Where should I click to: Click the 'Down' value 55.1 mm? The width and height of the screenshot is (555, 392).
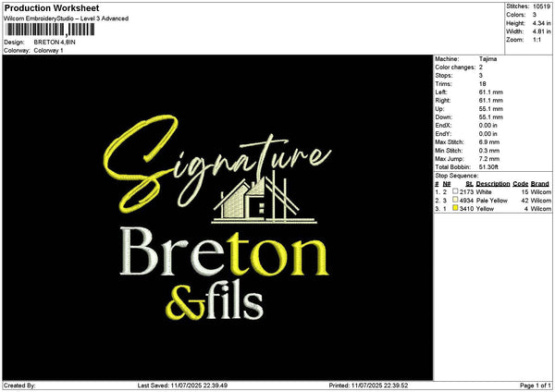click(490, 117)
